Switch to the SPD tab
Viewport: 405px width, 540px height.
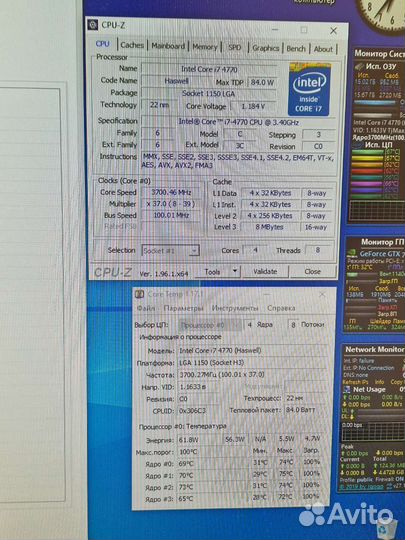(235, 48)
